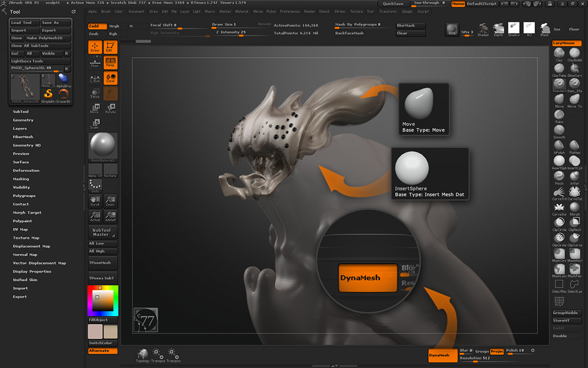This screenshot has height=368, width=588.
Task: Toggle the Local transformations button
Action: tap(111, 78)
